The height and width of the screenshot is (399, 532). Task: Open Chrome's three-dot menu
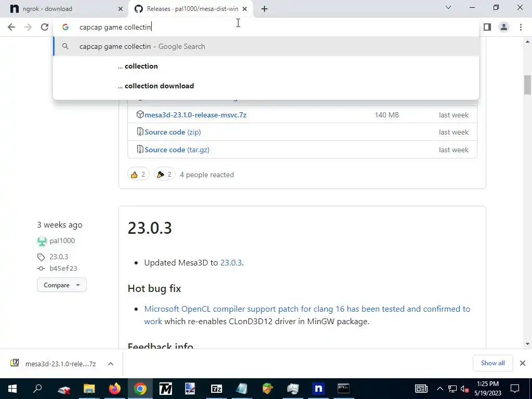[521, 27]
